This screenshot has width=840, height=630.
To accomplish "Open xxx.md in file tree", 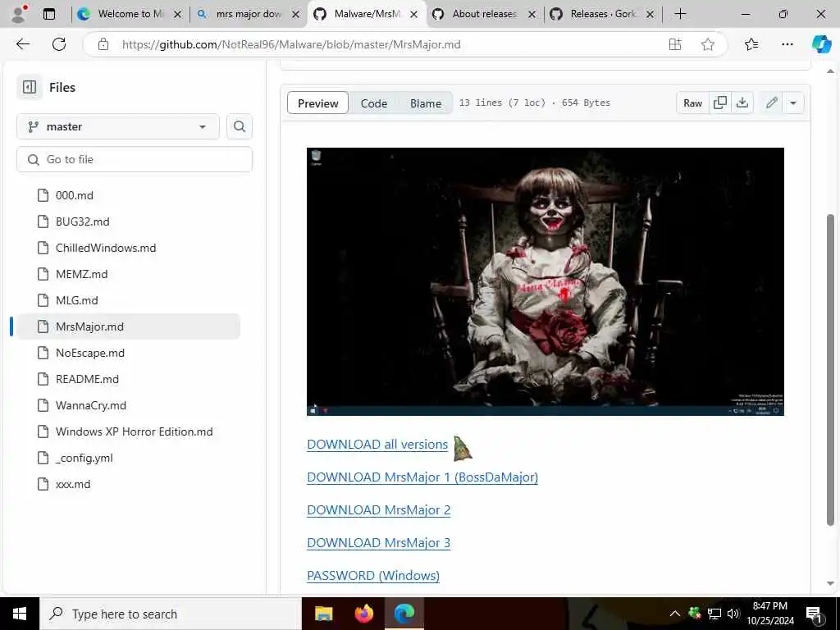I will click(x=73, y=484).
